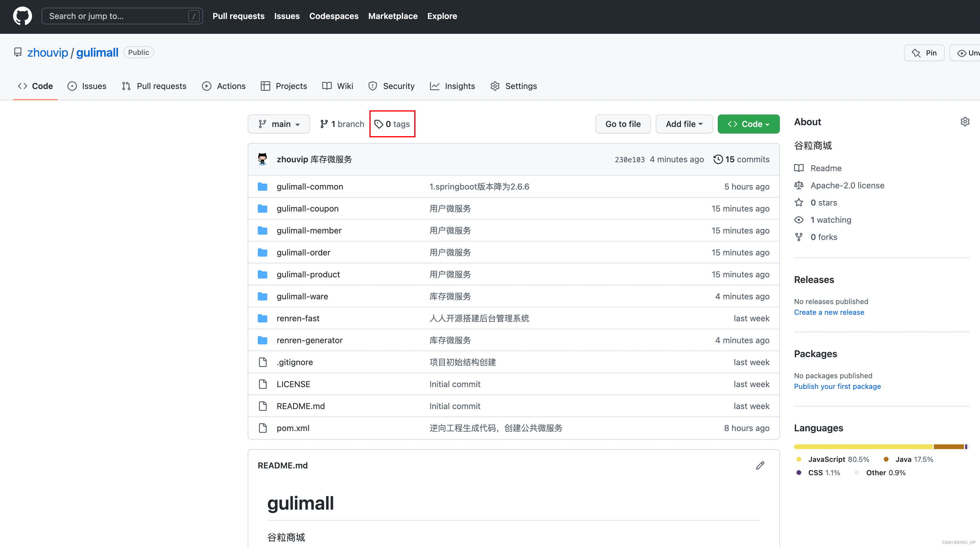
Task: Click the About section gear icon
Action: coord(965,122)
